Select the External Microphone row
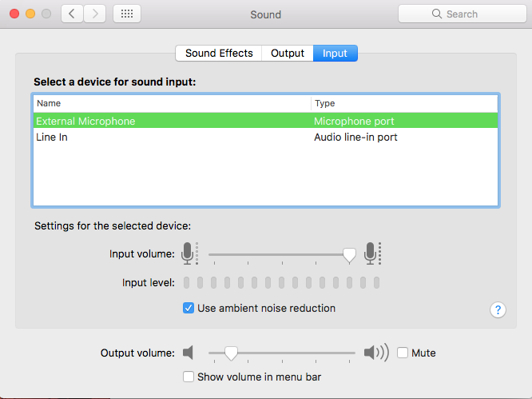The width and height of the screenshot is (532, 399). 266,121
